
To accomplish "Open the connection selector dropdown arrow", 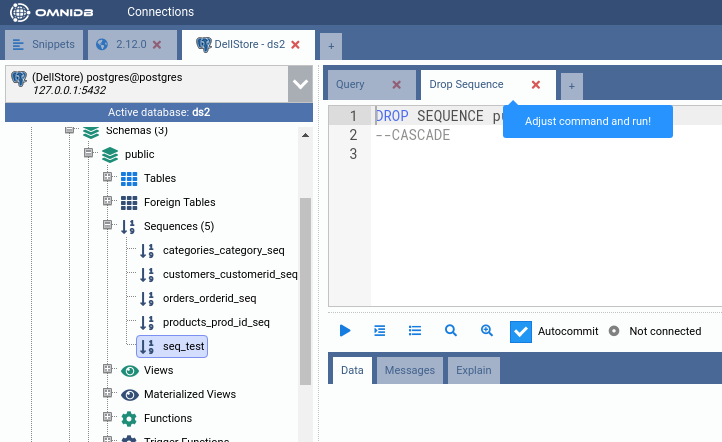I will click(x=300, y=84).
